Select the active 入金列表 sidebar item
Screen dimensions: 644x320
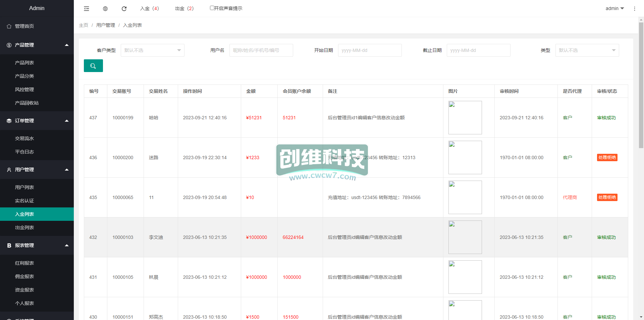[x=37, y=214]
